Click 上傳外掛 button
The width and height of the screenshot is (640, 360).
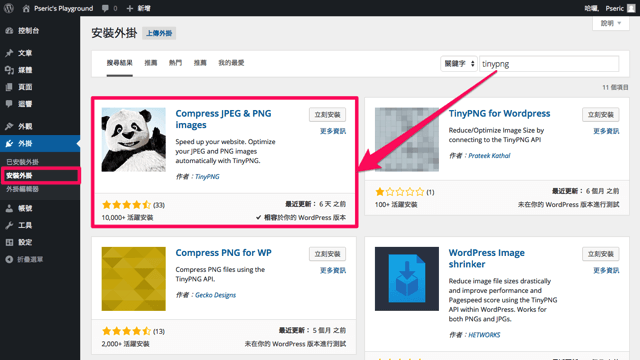pos(159,33)
